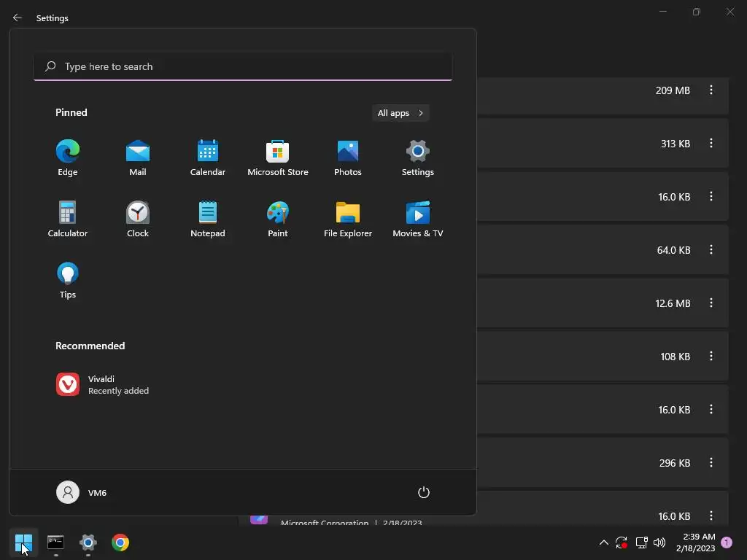Open the Tips app
Image resolution: width=747 pixels, height=560 pixels.
tap(68, 281)
